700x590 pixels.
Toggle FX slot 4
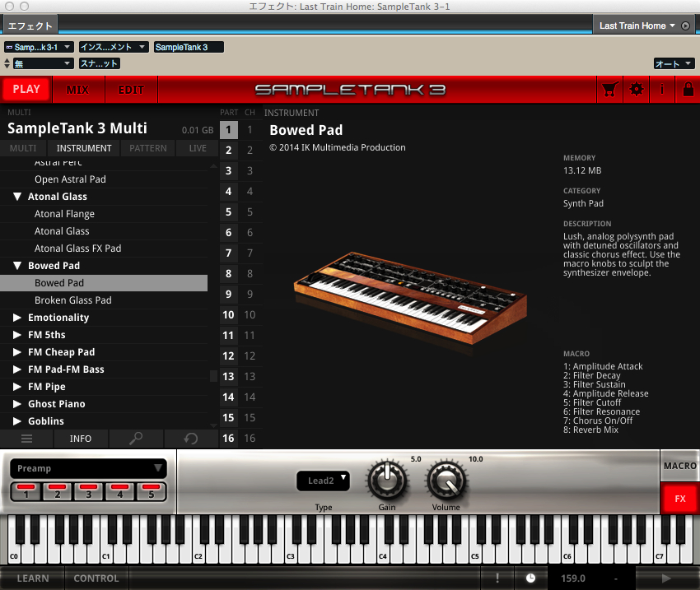(119, 492)
